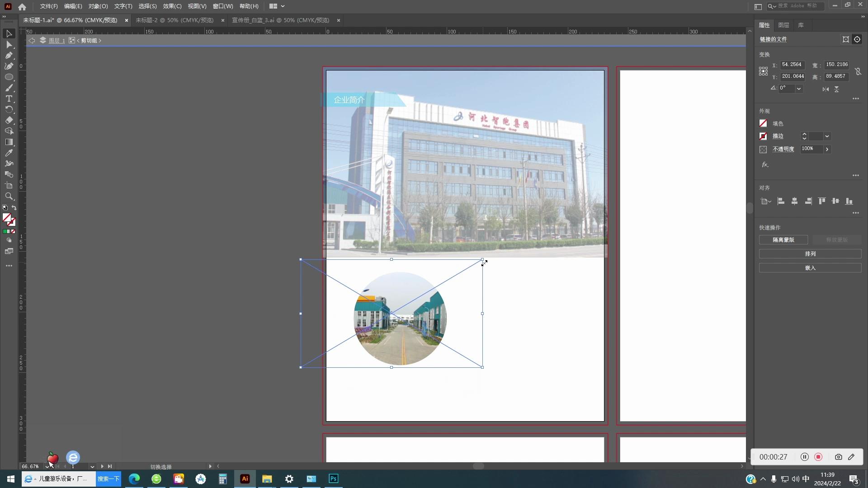Click the Illustrator Home icon

click(x=22, y=7)
